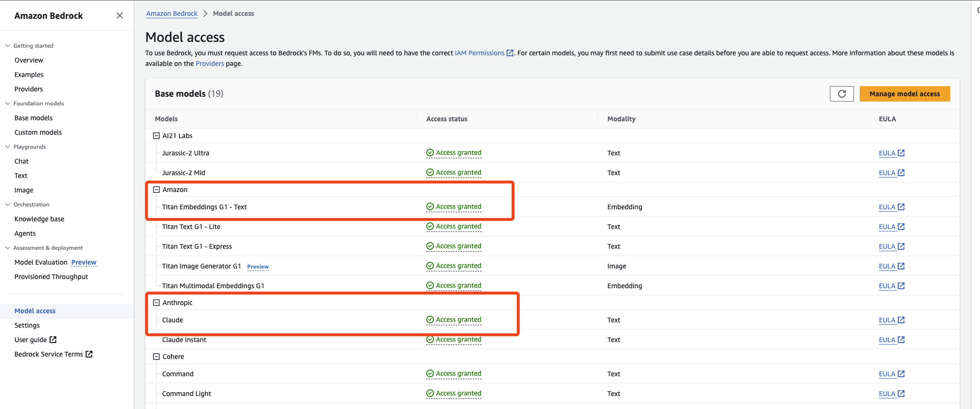This screenshot has height=409, width=980.
Task: Collapse the Playgrounds nav section
Action: [8, 147]
